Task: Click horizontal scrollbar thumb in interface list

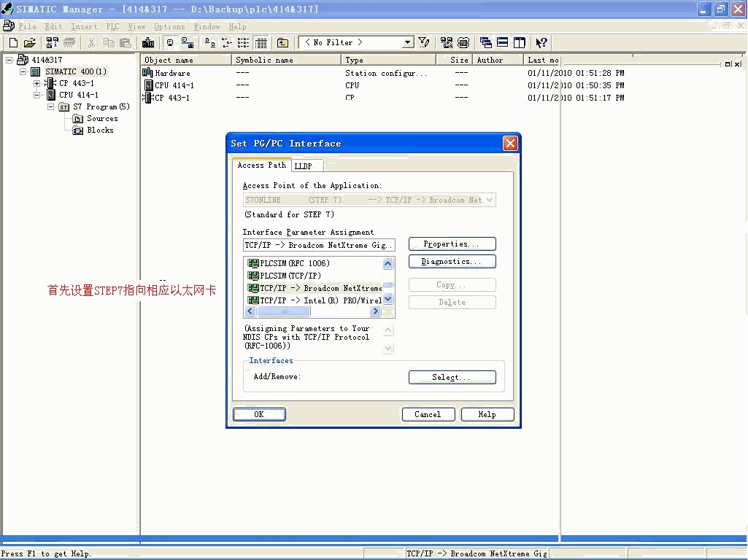Action: tap(284, 311)
